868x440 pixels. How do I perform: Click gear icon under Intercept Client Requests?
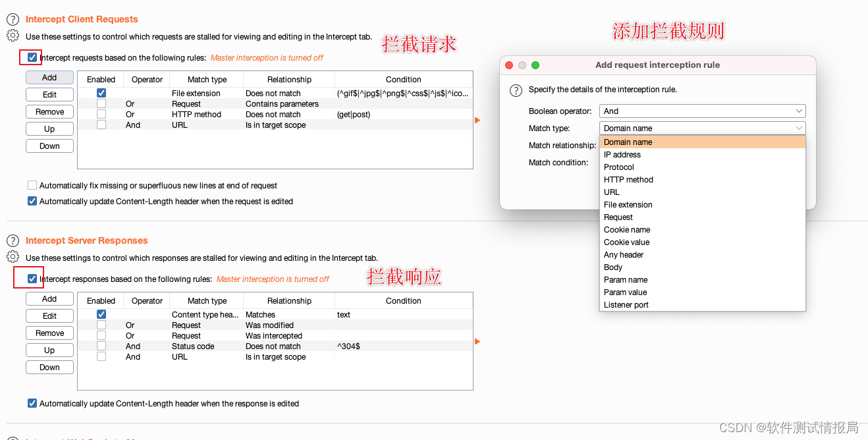click(x=13, y=36)
